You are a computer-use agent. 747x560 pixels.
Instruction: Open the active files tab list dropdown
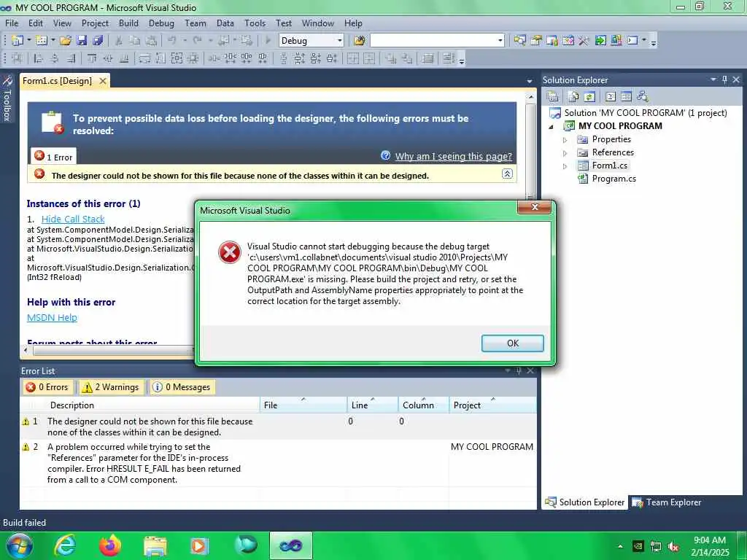[530, 82]
